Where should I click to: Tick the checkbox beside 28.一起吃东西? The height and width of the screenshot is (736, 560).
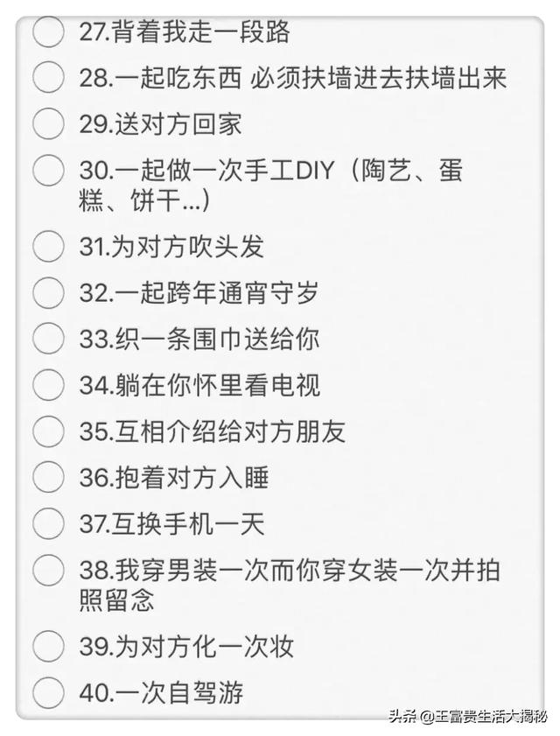pos(48,78)
